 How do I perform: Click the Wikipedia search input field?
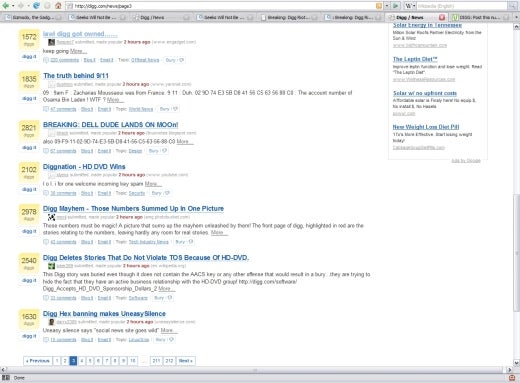click(x=462, y=6)
